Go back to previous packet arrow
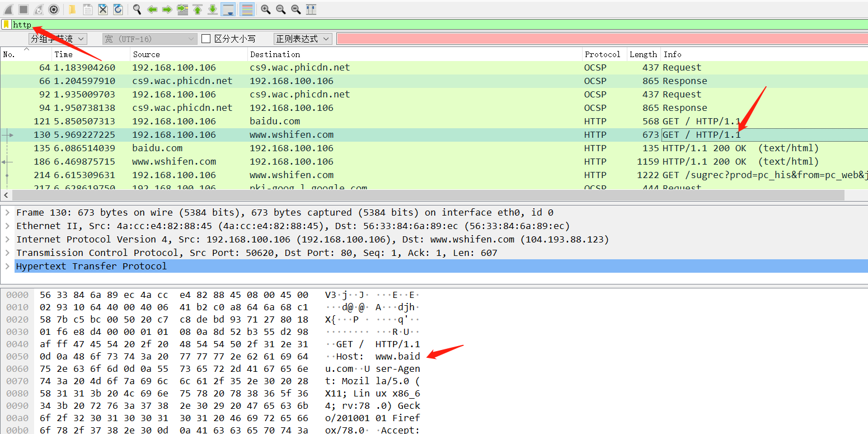The image size is (868, 434). click(152, 10)
